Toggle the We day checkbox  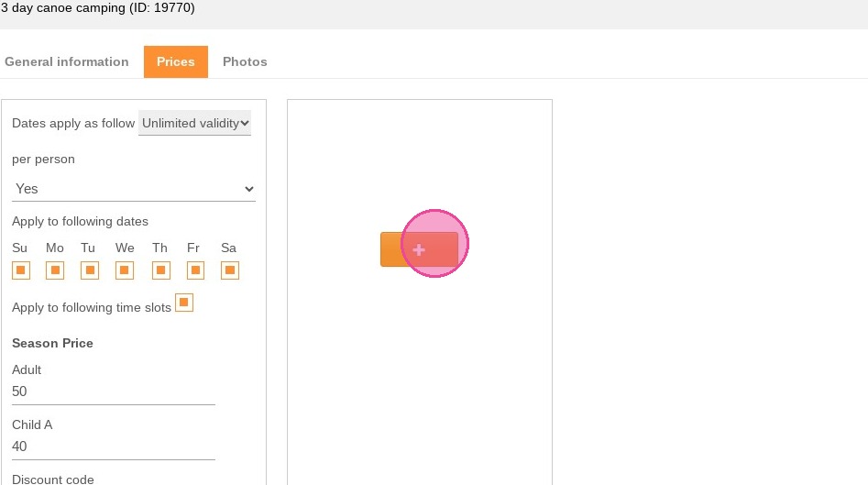click(x=125, y=270)
